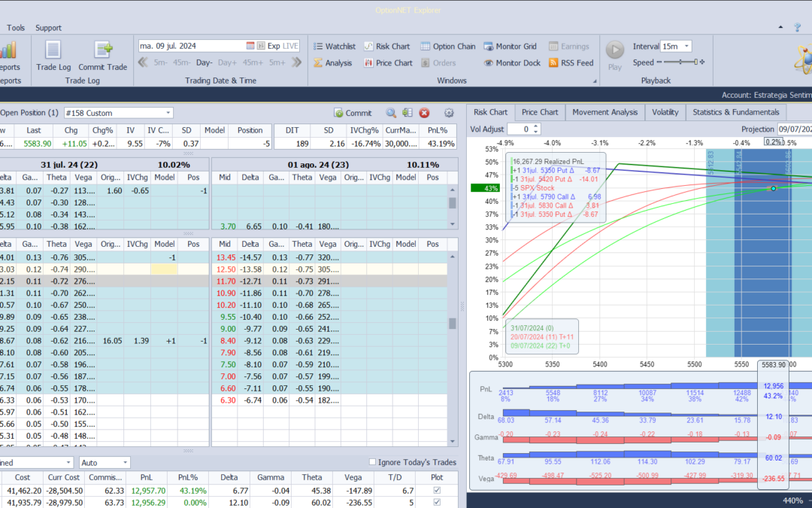The image size is (812, 508).
Task: Click the red delete position icon
Action: click(x=424, y=113)
